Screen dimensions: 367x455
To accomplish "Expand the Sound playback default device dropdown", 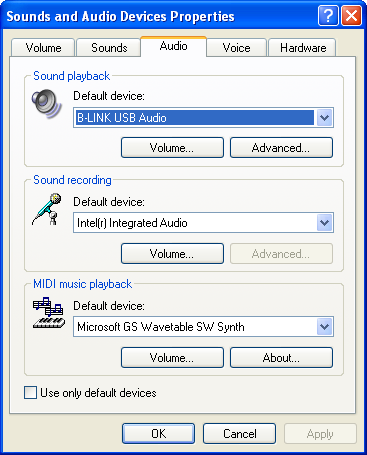I will 324,117.
